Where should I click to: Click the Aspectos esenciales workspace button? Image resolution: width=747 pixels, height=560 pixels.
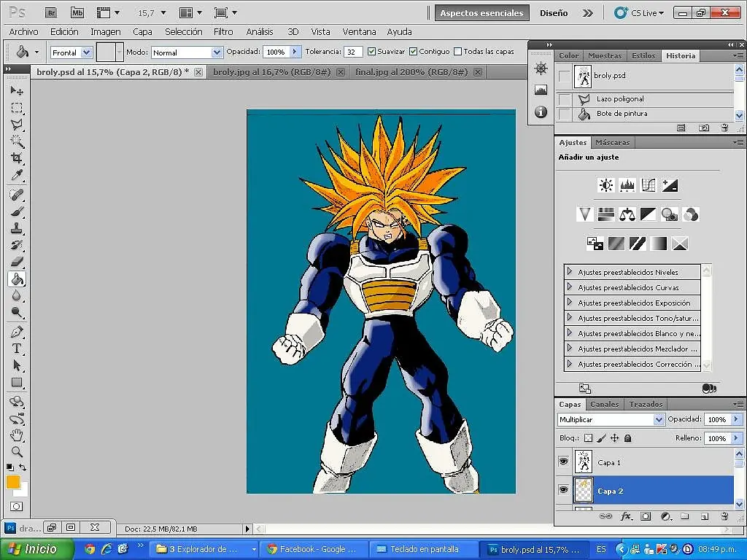[x=481, y=13]
